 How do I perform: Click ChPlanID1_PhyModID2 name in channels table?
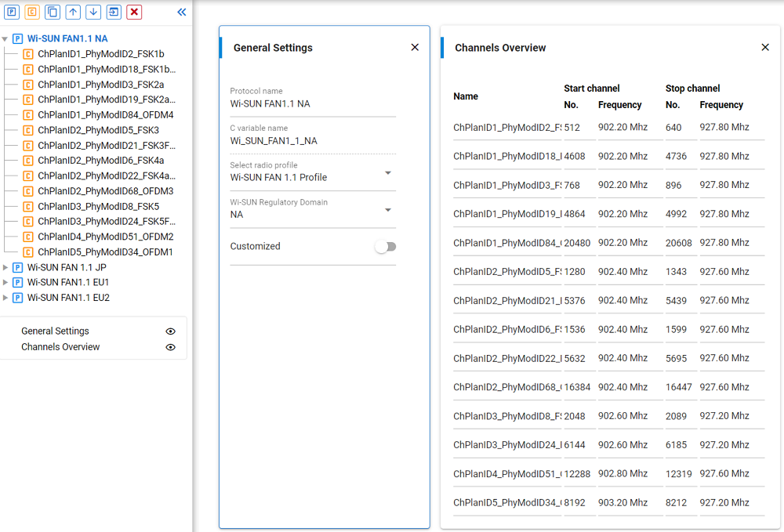tap(507, 128)
